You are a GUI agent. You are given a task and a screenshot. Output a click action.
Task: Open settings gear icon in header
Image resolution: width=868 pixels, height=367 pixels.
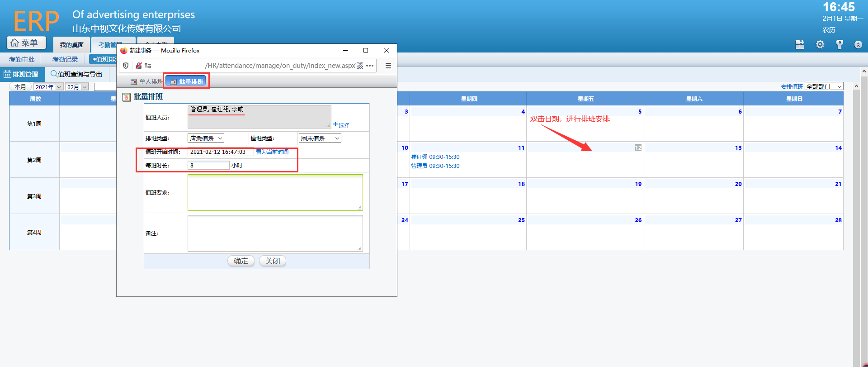(820, 44)
